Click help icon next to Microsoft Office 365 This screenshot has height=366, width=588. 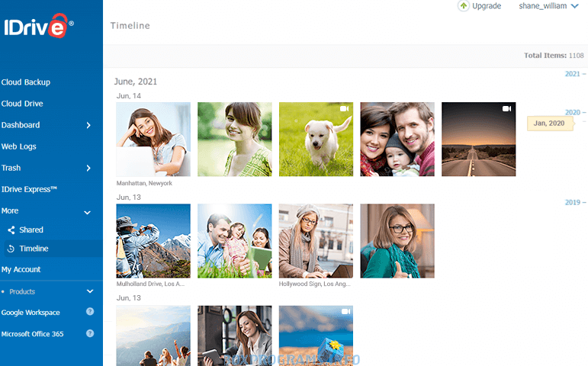tap(90, 333)
